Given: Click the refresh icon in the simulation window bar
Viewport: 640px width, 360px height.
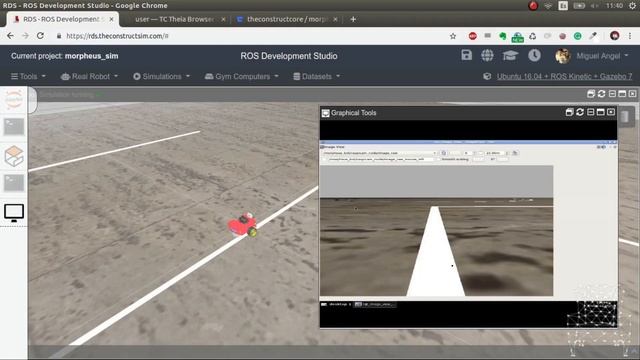Looking at the screenshot, I should point(601,94).
